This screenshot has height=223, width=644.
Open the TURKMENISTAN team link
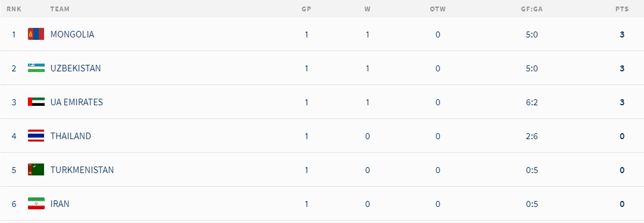pos(82,170)
